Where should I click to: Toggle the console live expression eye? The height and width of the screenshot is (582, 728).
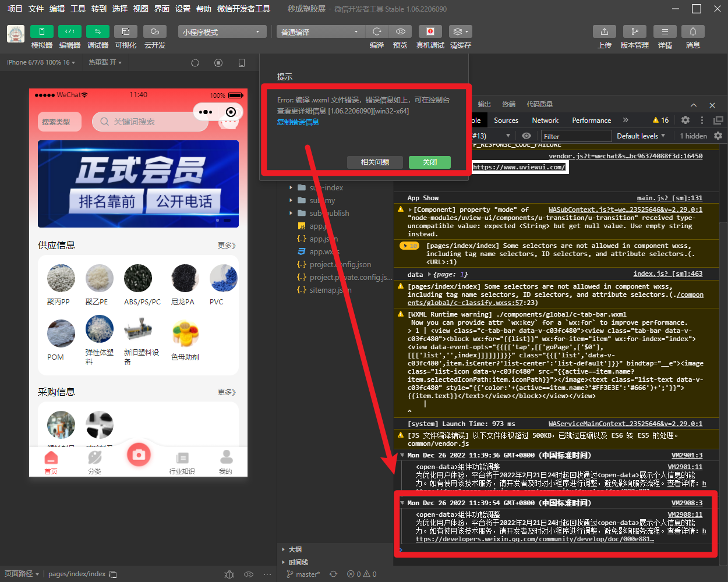click(x=526, y=136)
